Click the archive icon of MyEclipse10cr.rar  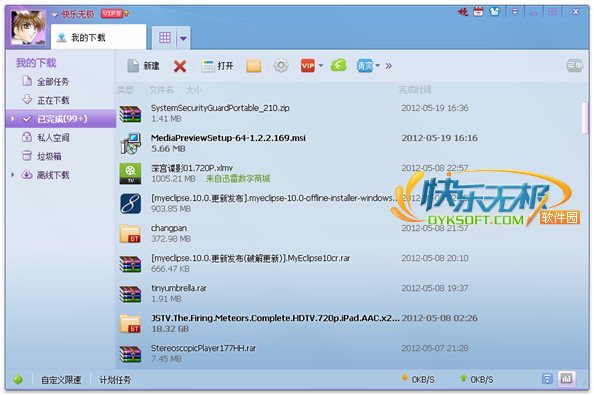coord(130,264)
